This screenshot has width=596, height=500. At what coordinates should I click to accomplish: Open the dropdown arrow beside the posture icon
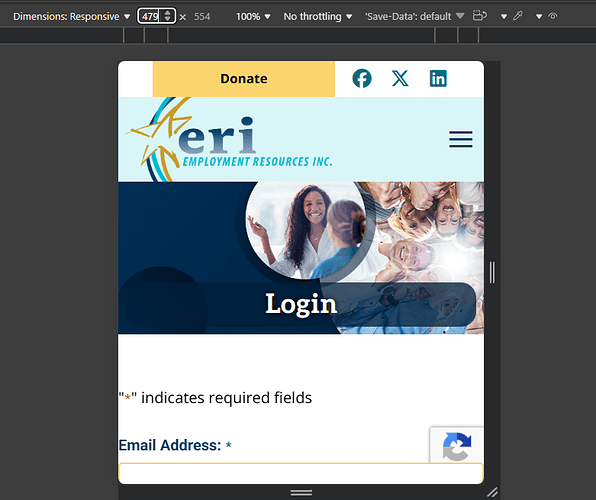click(x=504, y=16)
